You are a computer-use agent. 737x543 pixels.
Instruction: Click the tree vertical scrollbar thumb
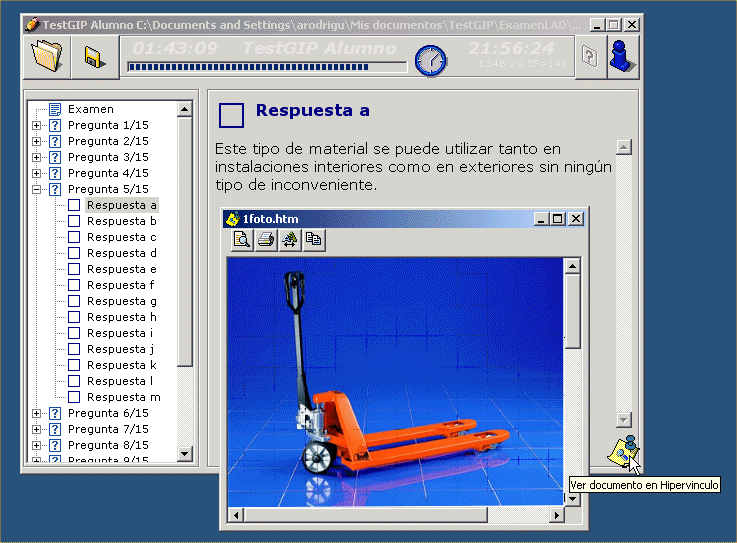tap(185, 242)
